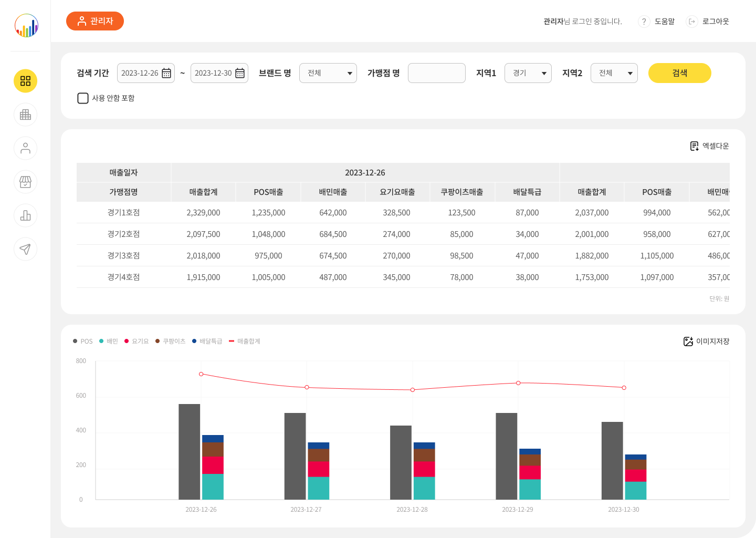This screenshot has height=538, width=756.
Task: Click the paper plane send icon
Action: click(x=25, y=249)
